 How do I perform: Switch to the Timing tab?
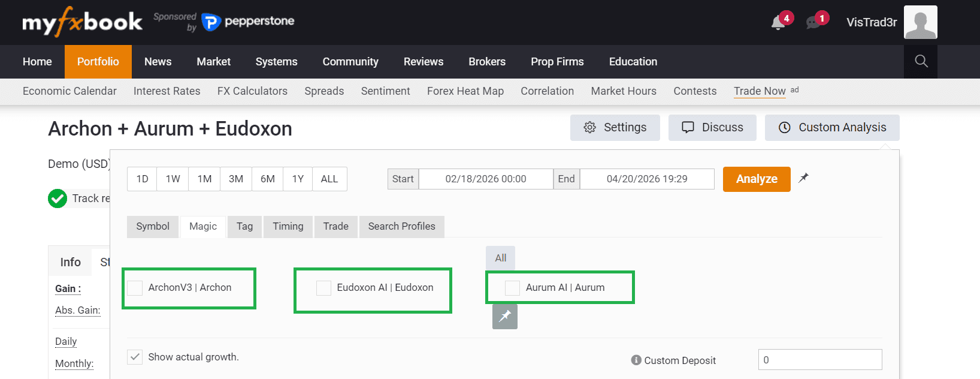click(288, 227)
